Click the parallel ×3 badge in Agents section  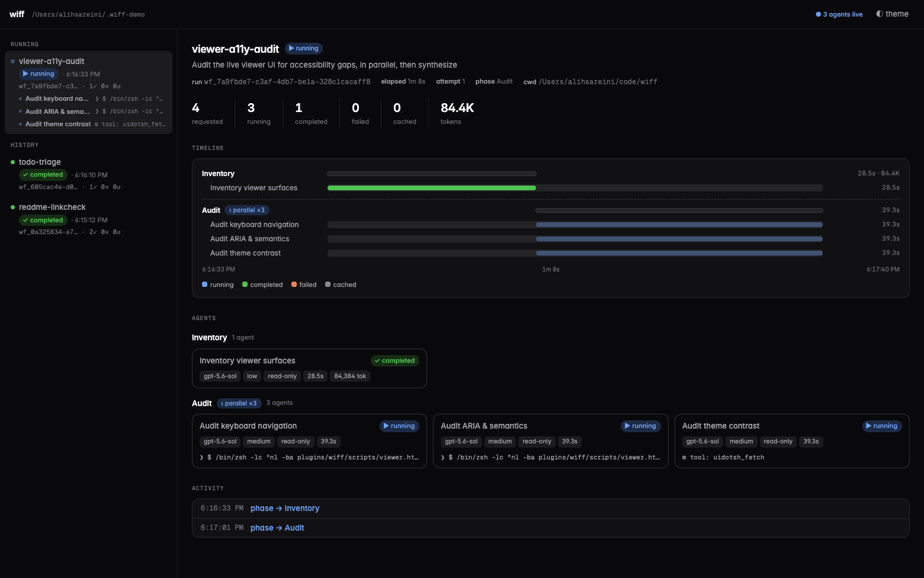pyautogui.click(x=239, y=404)
